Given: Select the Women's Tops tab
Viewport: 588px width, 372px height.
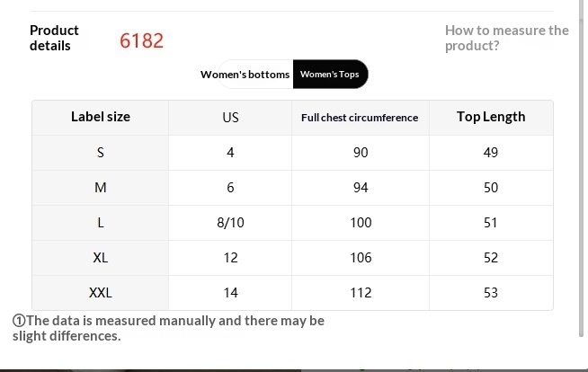Looking at the screenshot, I should point(329,75).
